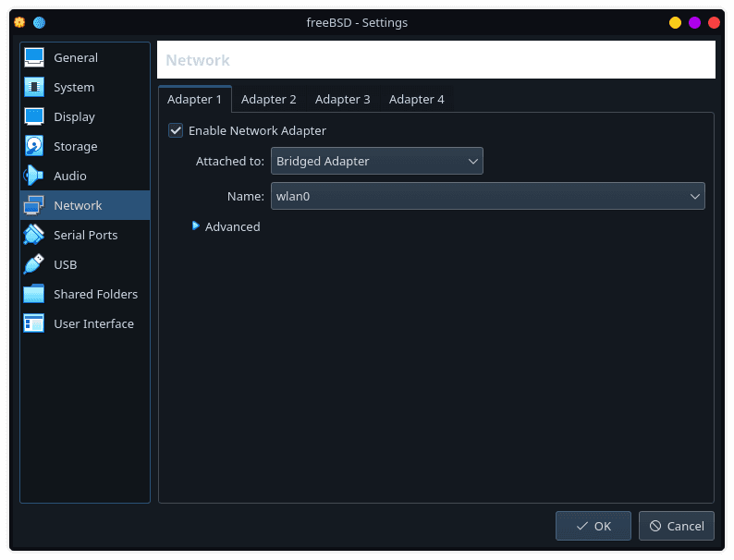Click the Display screen icon

pyautogui.click(x=34, y=116)
